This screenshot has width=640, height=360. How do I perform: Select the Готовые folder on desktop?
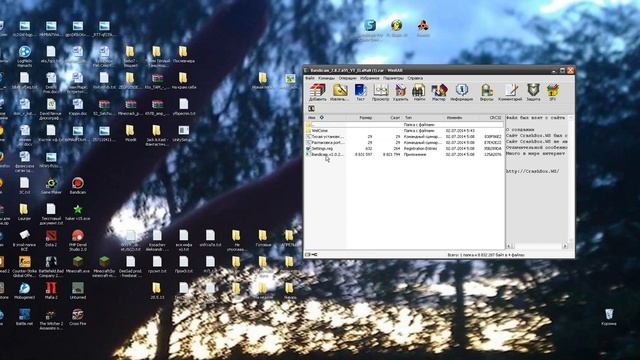263,238
